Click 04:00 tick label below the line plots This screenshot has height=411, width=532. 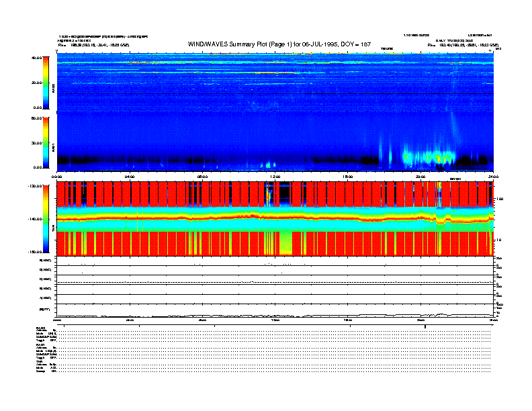pyautogui.click(x=130, y=320)
